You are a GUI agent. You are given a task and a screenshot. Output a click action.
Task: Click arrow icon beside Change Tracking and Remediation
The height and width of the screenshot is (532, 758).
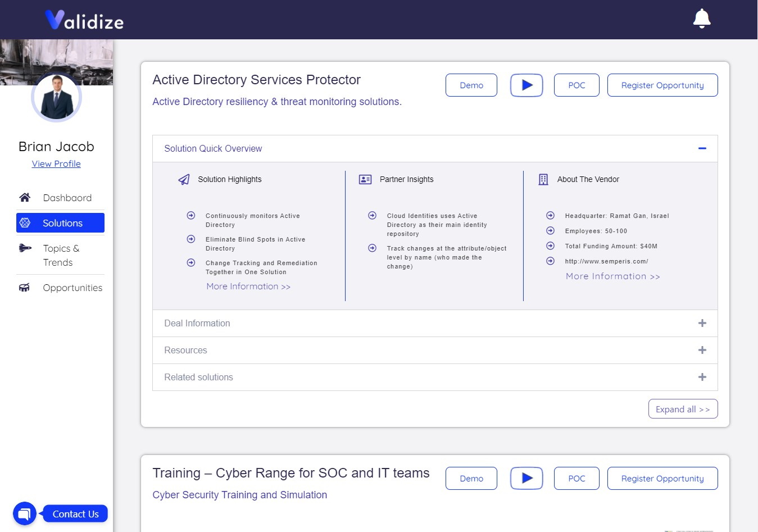(191, 263)
